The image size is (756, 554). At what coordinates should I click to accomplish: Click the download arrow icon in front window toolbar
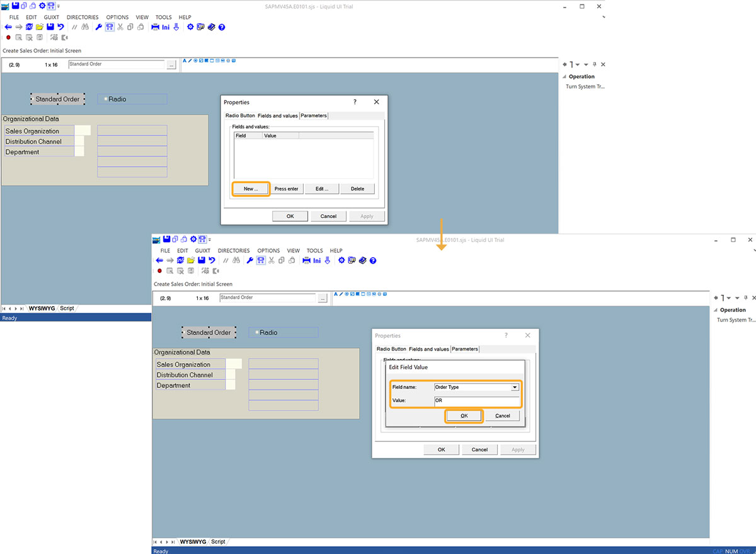pyautogui.click(x=327, y=260)
